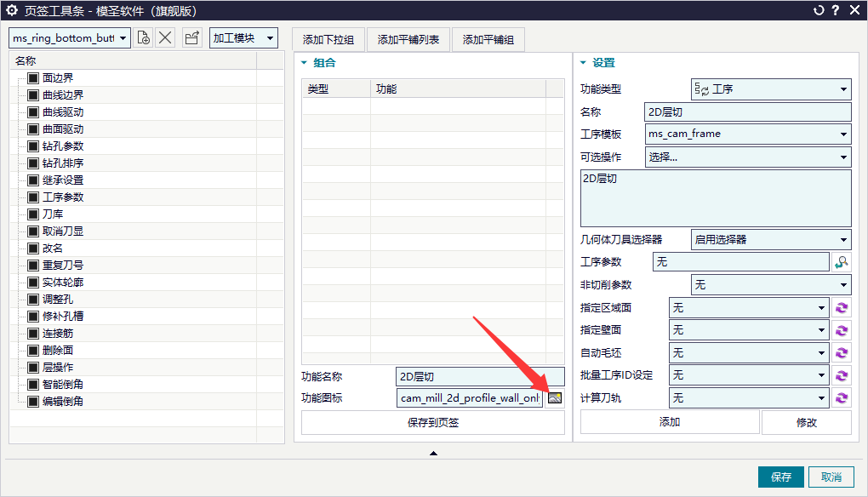Collapse the 设置 section
The height and width of the screenshot is (497, 868).
click(583, 62)
